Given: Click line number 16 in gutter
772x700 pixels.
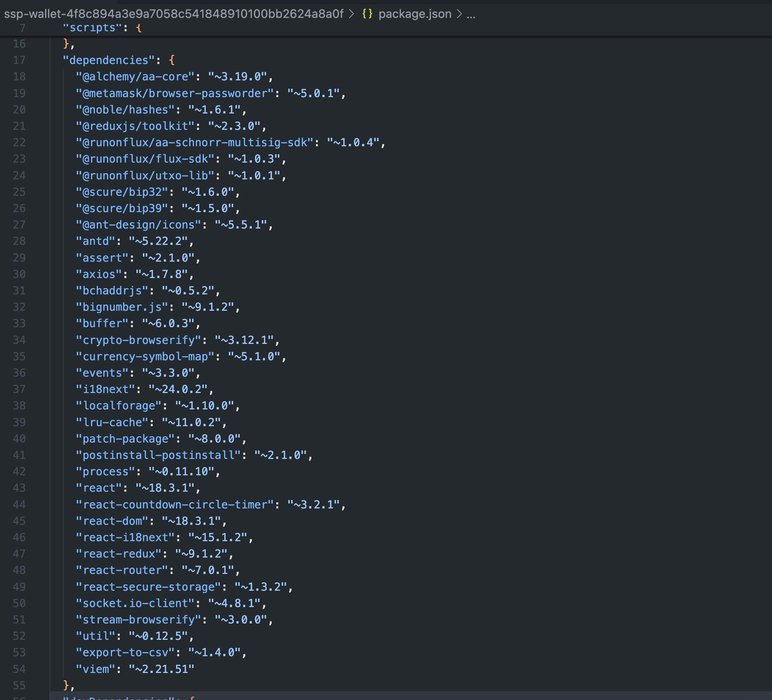Looking at the screenshot, I should tap(19, 44).
